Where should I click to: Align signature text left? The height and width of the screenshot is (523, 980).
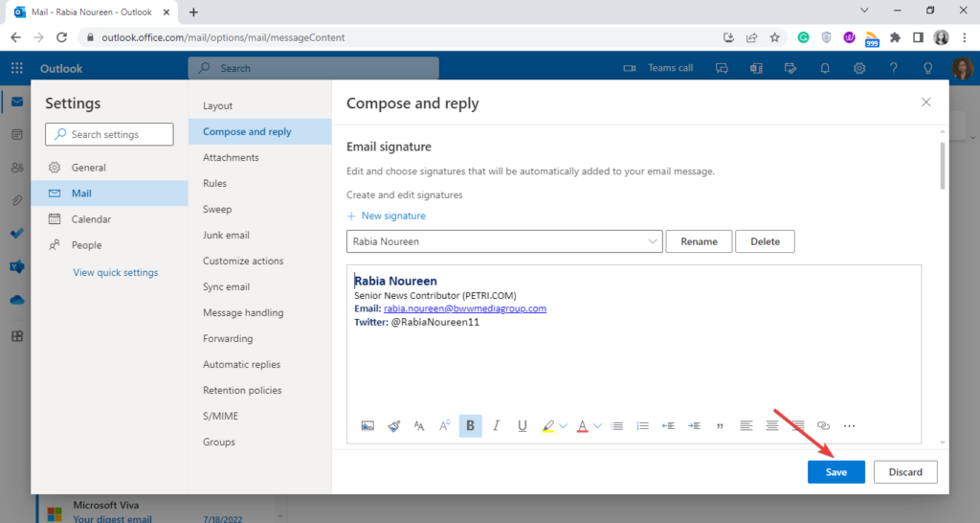coord(746,426)
